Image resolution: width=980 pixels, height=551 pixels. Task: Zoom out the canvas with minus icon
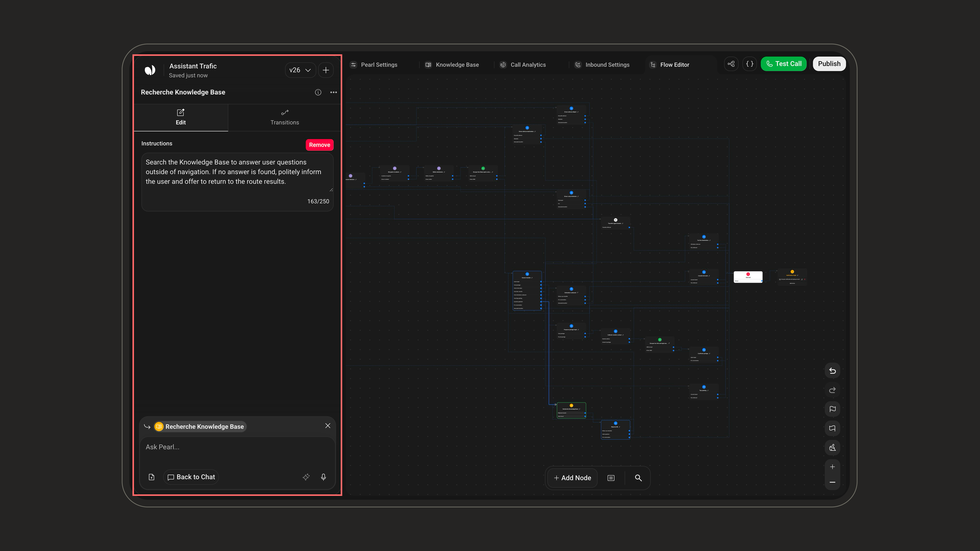832,482
